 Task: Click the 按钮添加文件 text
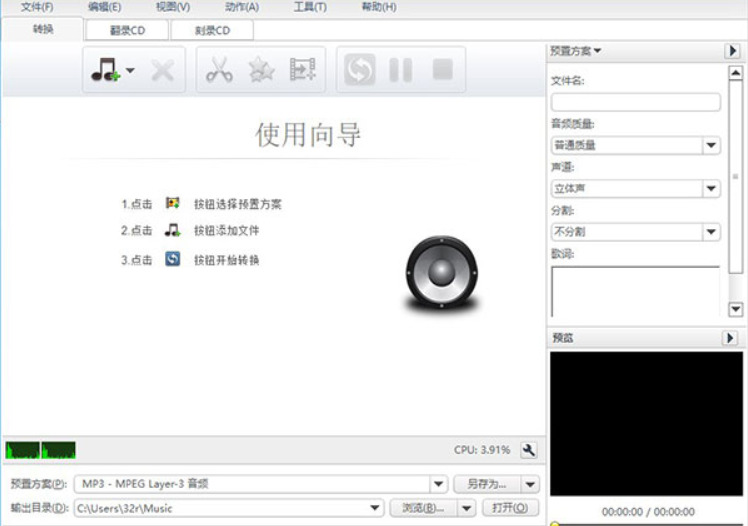226,231
